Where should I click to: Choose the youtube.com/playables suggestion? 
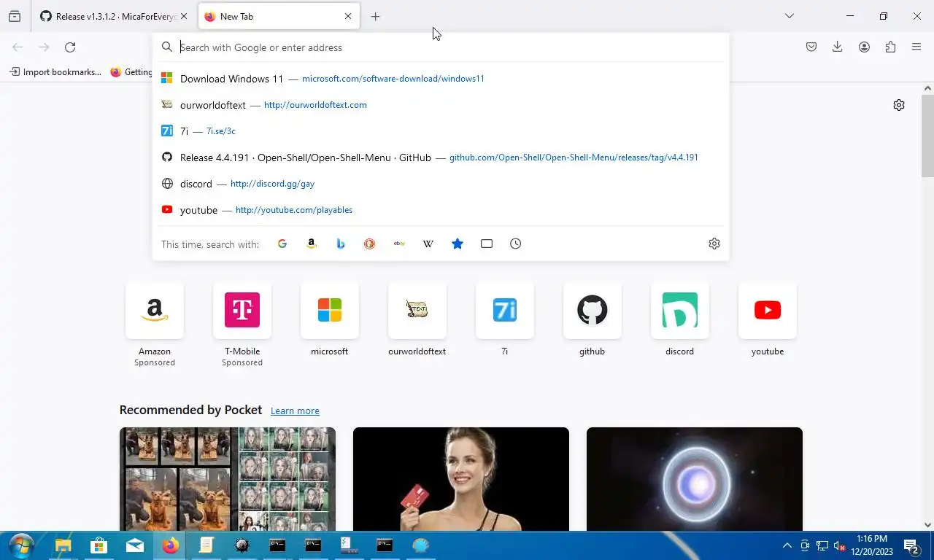[441, 210]
